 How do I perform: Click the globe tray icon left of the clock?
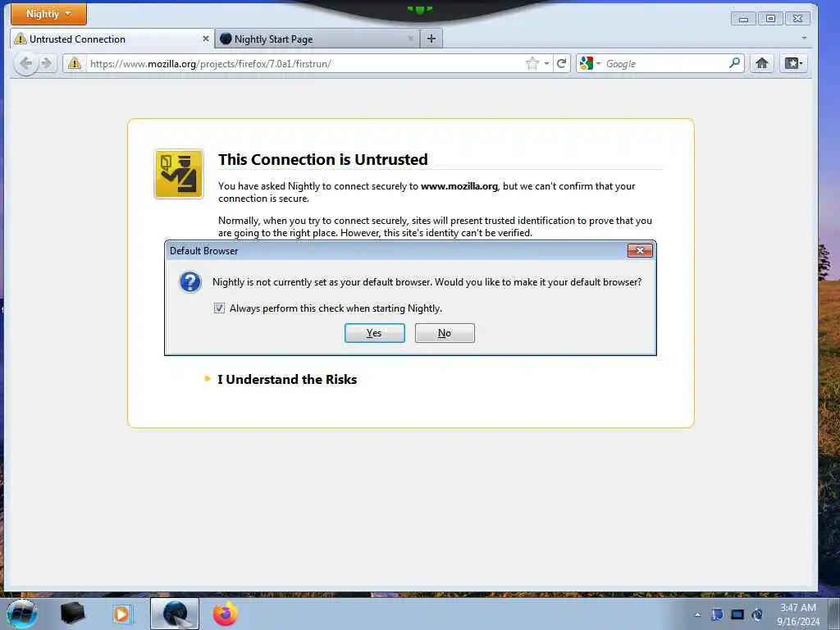point(757,614)
